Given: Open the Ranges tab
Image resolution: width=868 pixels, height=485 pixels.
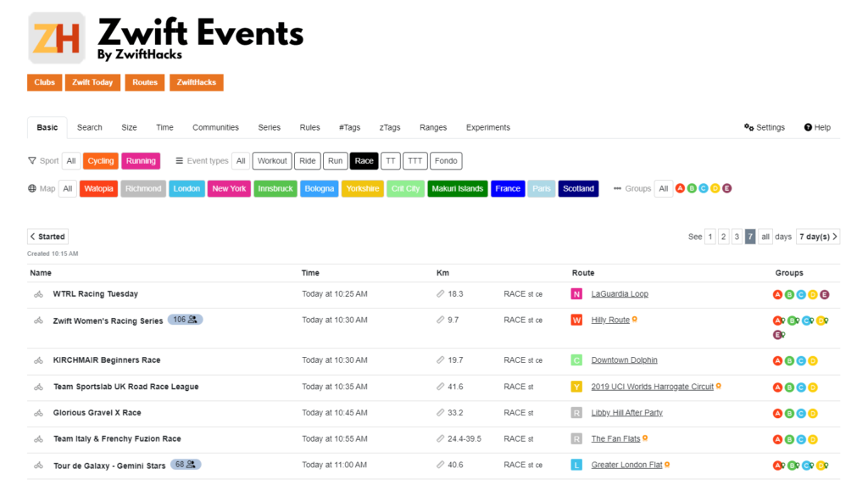Looking at the screenshot, I should (433, 127).
